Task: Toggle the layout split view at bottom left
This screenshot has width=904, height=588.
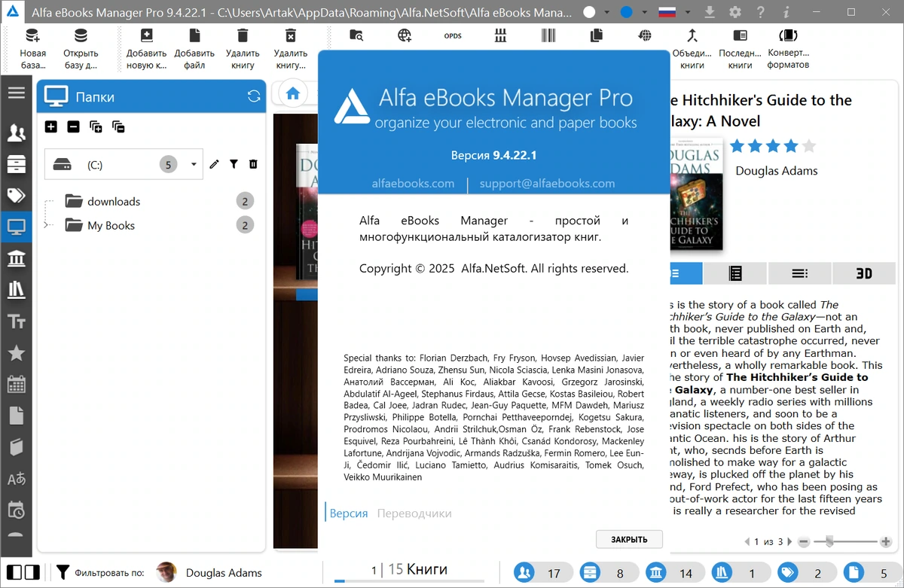Action: coord(22,572)
